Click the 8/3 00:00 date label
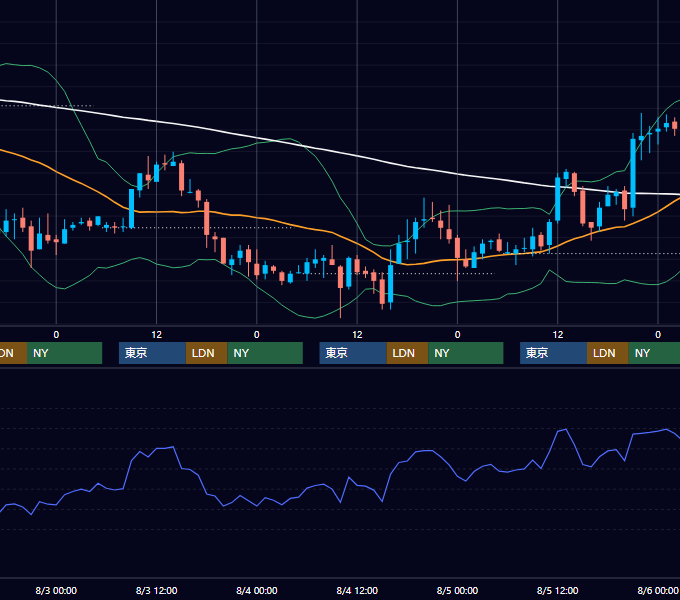 click(x=56, y=590)
